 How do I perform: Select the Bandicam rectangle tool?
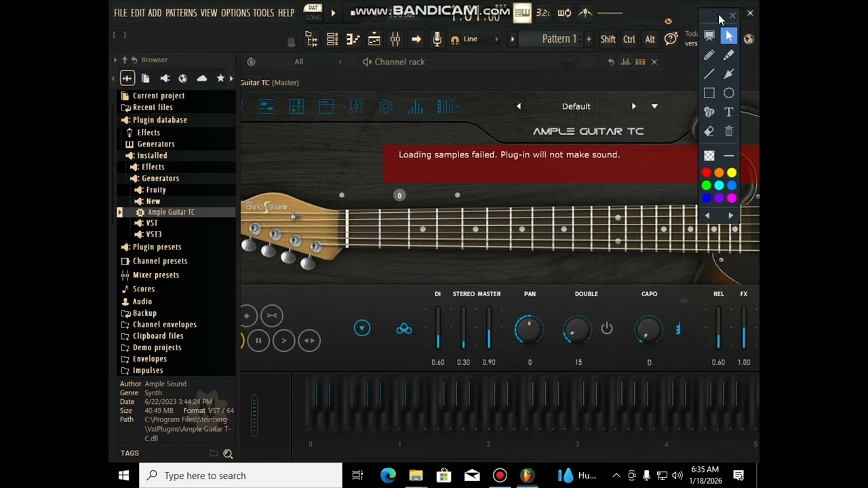tap(709, 93)
